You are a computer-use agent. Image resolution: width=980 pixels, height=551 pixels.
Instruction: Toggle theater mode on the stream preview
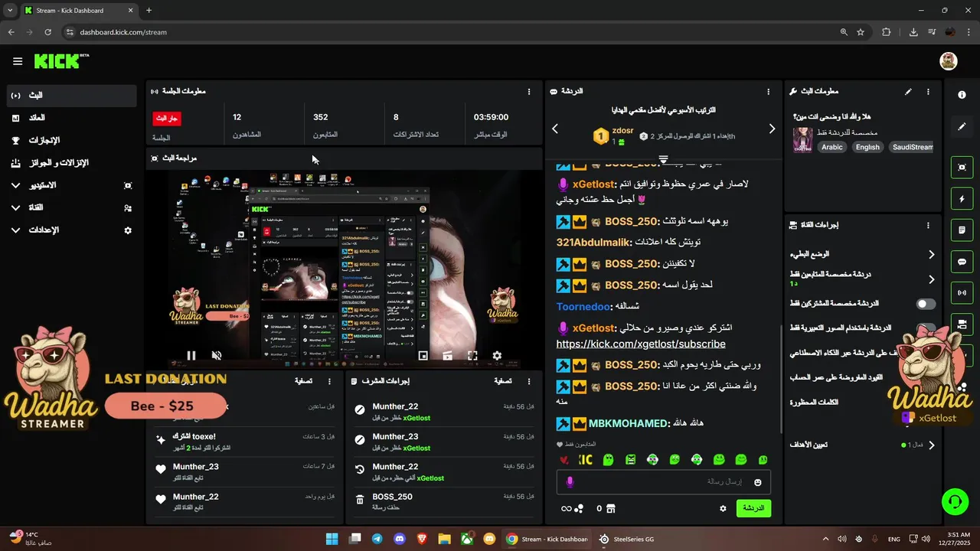[448, 355]
